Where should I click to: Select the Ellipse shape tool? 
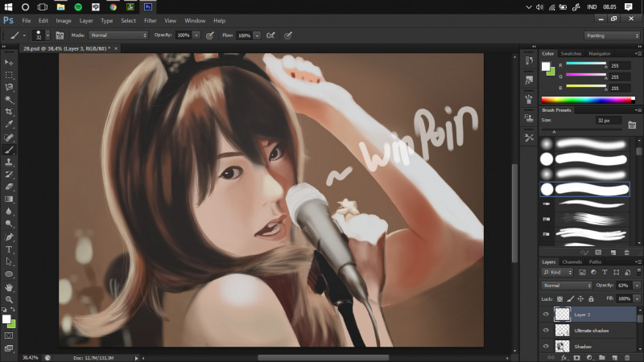(9, 274)
